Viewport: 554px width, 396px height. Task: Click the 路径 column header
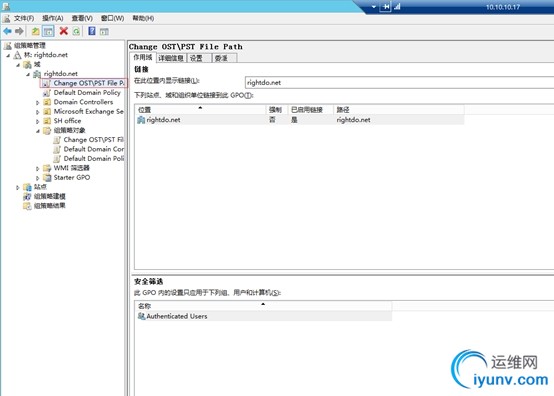(399, 110)
